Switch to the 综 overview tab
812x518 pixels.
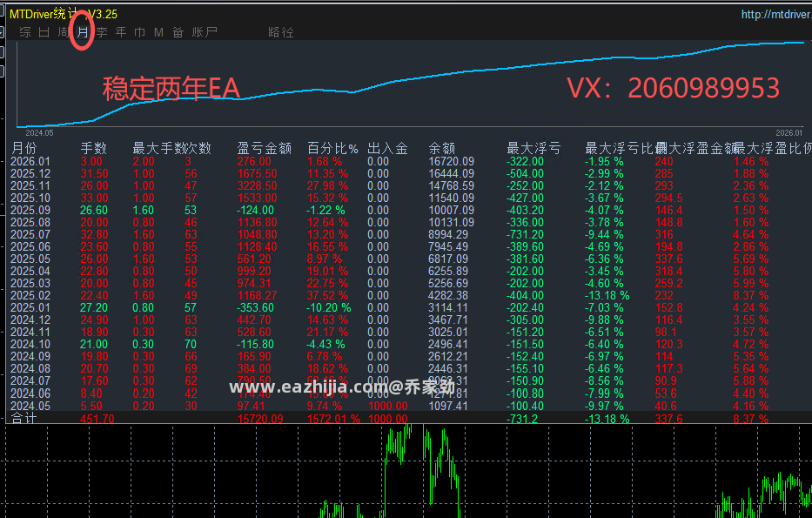25,32
